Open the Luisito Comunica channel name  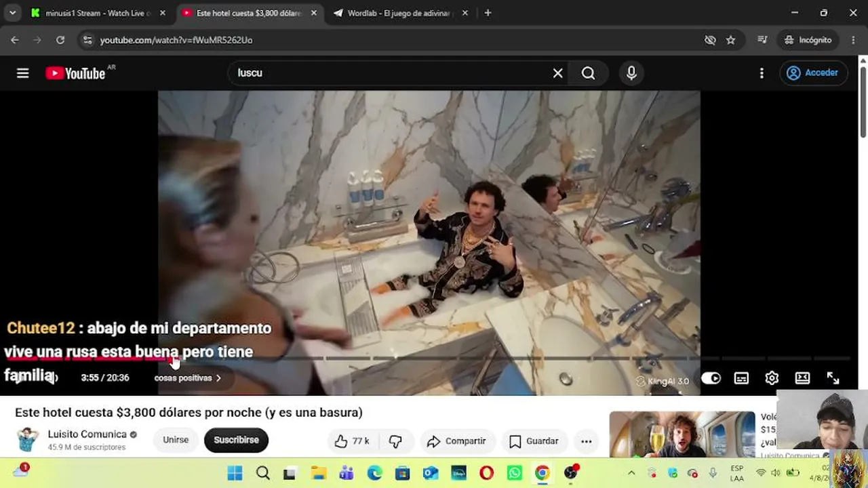(x=87, y=434)
